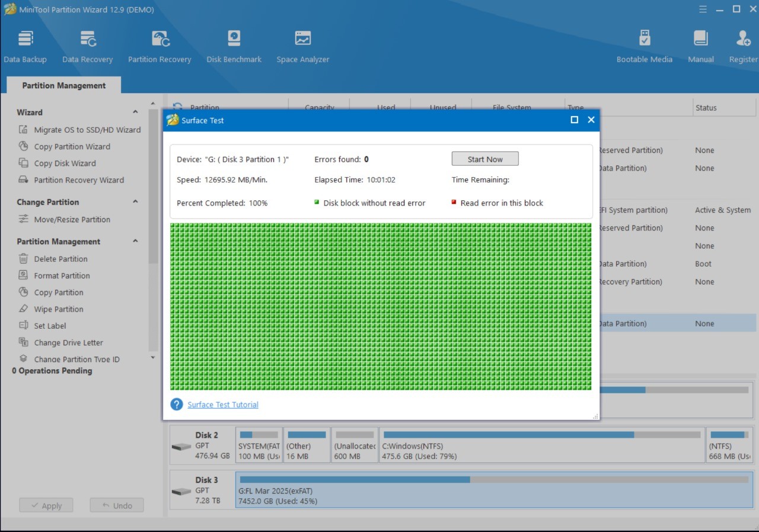Start the Disk Benchmark tool
Viewport: 759px width, 532px height.
(x=234, y=46)
